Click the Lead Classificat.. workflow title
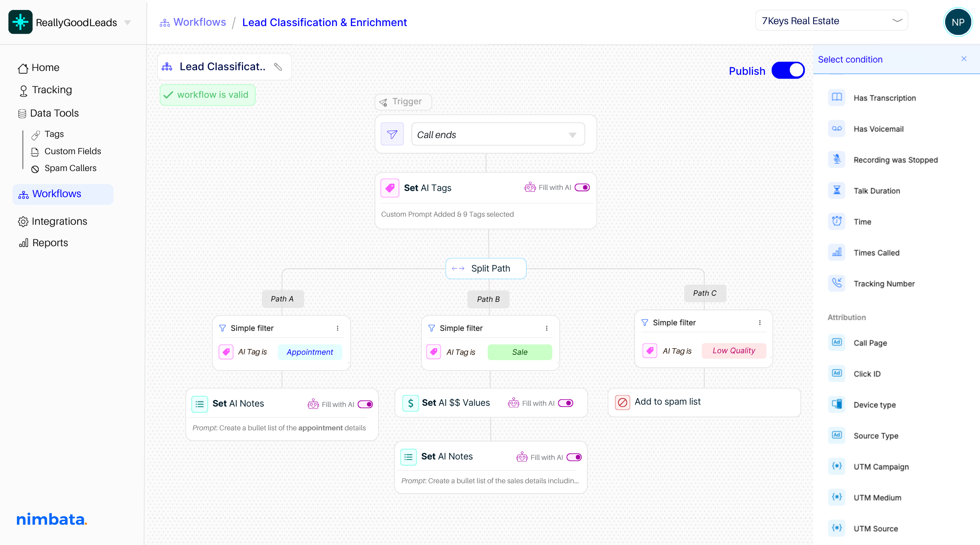980x545 pixels. 222,67
